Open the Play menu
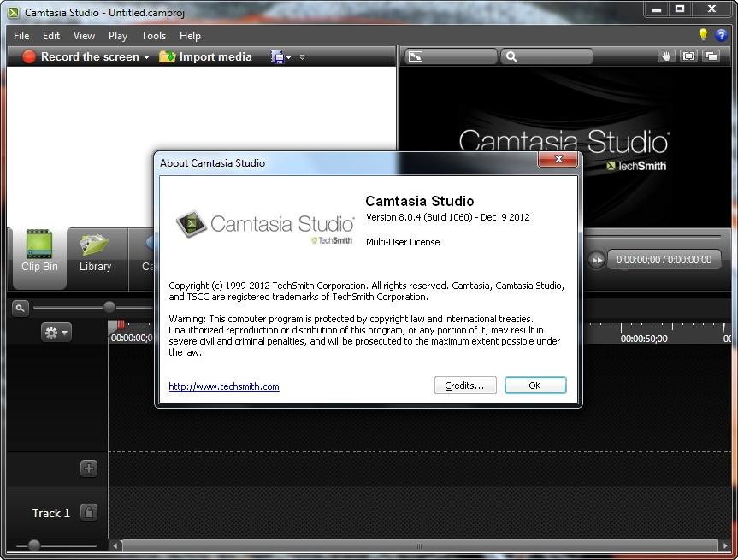Image resolution: width=738 pixels, height=560 pixels. [118, 36]
